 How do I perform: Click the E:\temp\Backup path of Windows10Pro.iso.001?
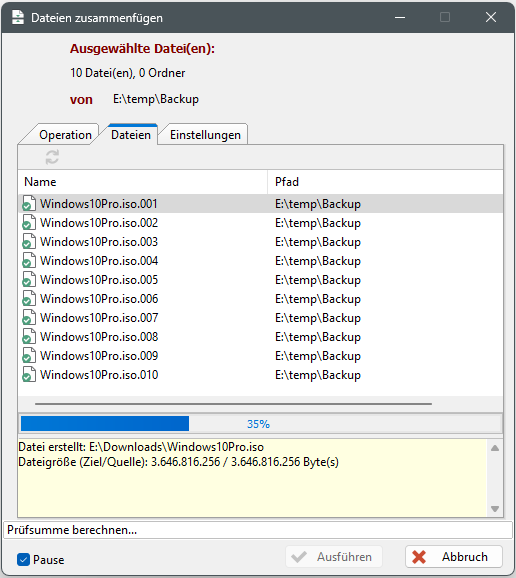point(318,204)
